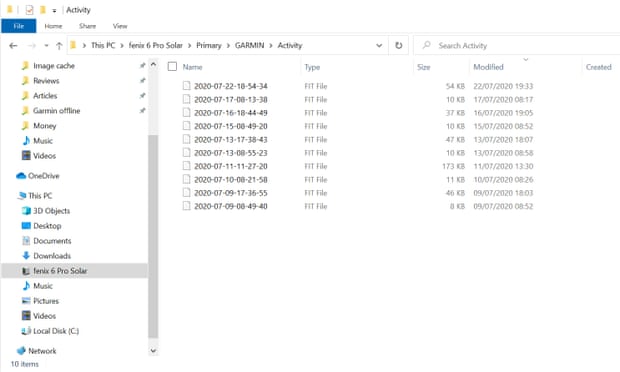The height and width of the screenshot is (372, 620).
Task: Expand the breadcrumb chevron after GARMIN
Action: pyautogui.click(x=271, y=45)
